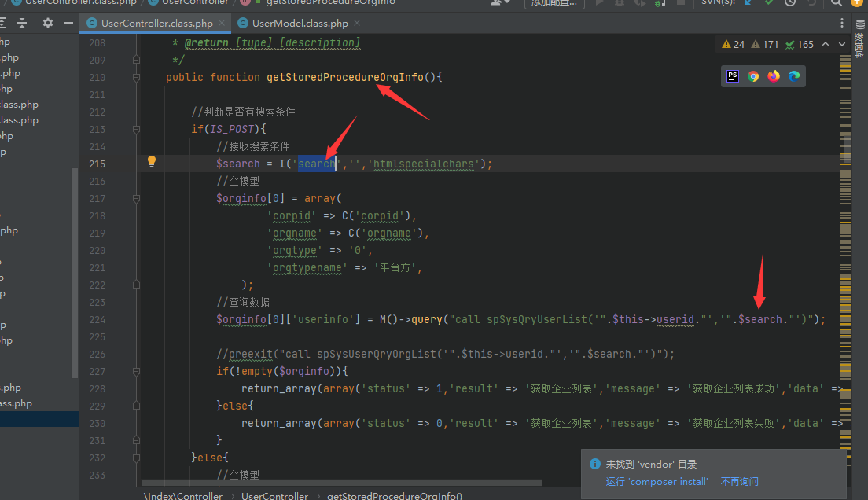Jump to previous highlighted error
The height and width of the screenshot is (500, 868).
tap(826, 44)
